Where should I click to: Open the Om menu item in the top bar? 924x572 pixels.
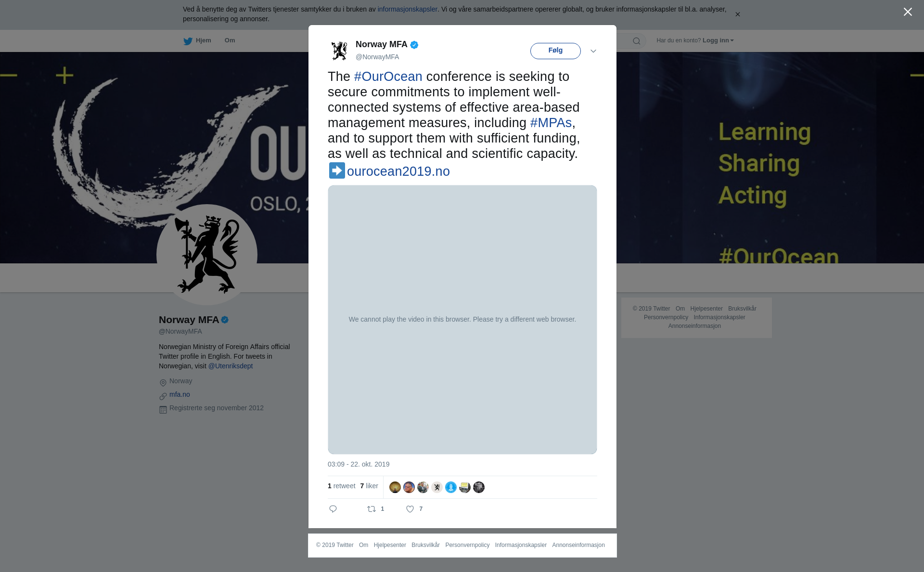pyautogui.click(x=230, y=40)
